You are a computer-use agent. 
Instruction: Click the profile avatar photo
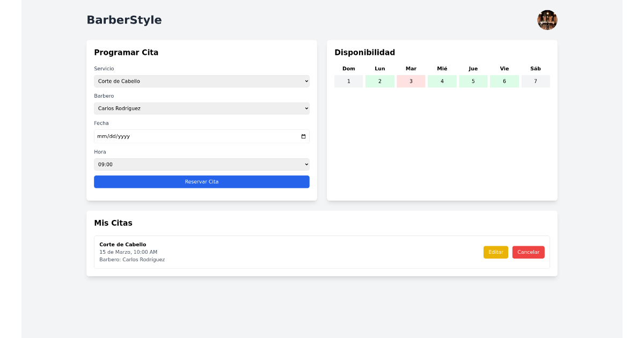(547, 20)
